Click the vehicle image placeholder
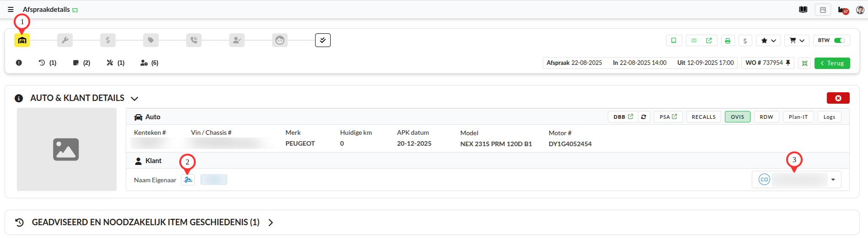 pyautogui.click(x=66, y=149)
